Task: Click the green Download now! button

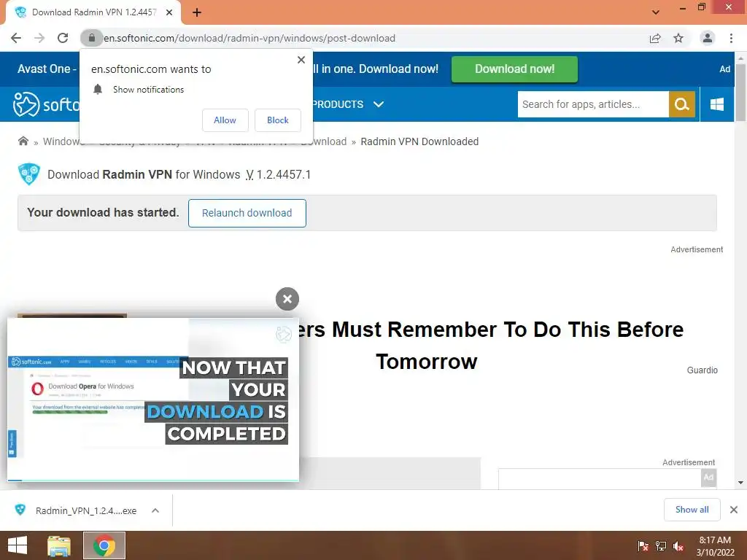Action: coord(514,69)
